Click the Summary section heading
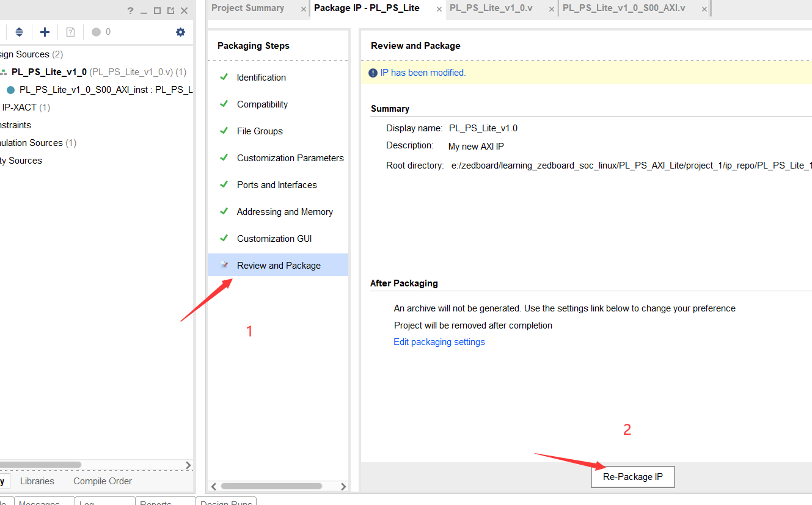The image size is (812, 505). (x=390, y=109)
